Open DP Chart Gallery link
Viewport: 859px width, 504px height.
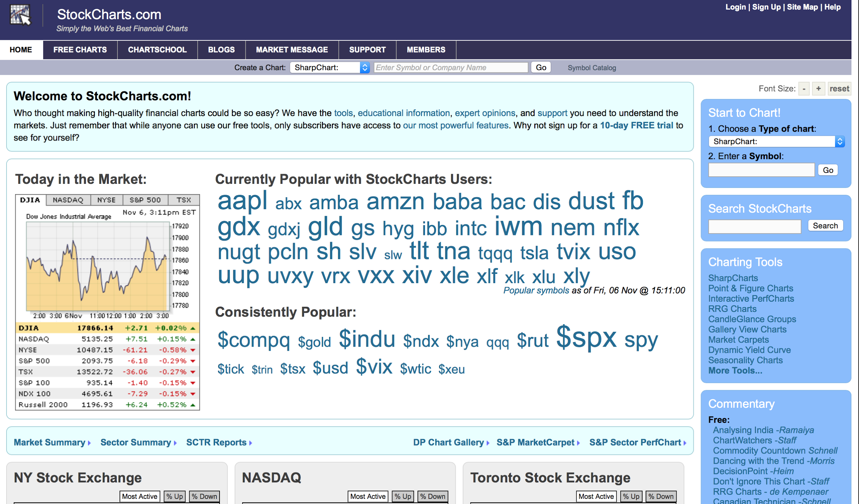(451, 443)
